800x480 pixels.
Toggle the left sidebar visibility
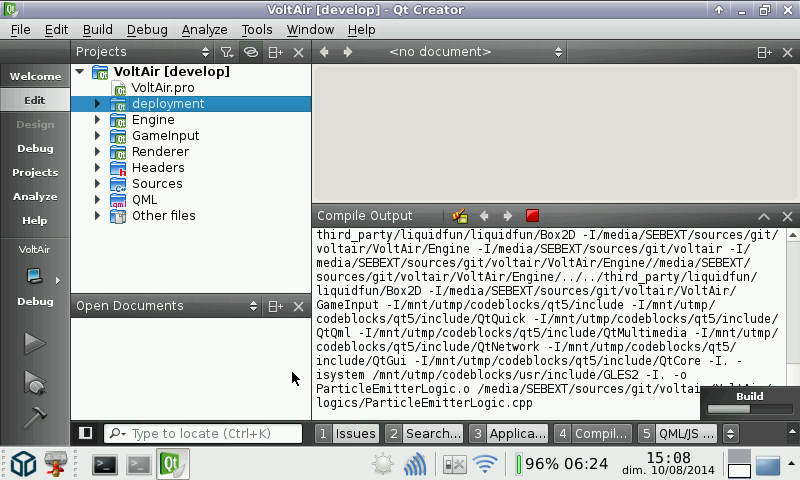click(85, 433)
